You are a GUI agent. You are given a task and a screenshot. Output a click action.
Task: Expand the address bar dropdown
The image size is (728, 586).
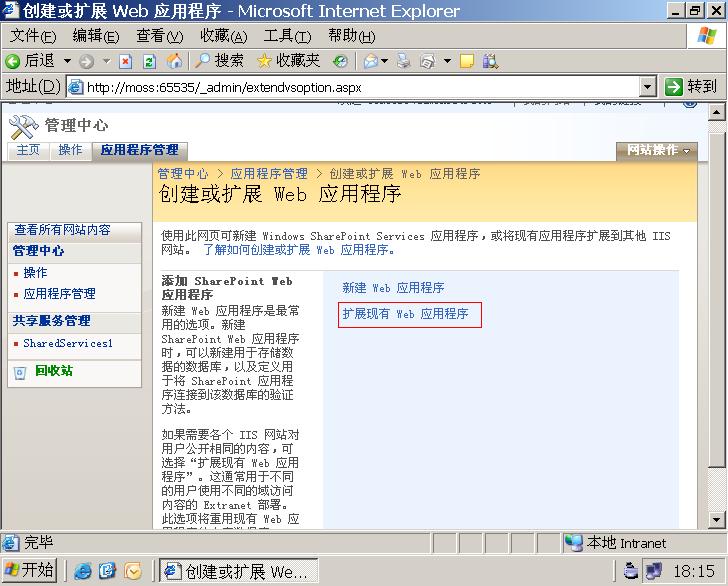point(648,87)
